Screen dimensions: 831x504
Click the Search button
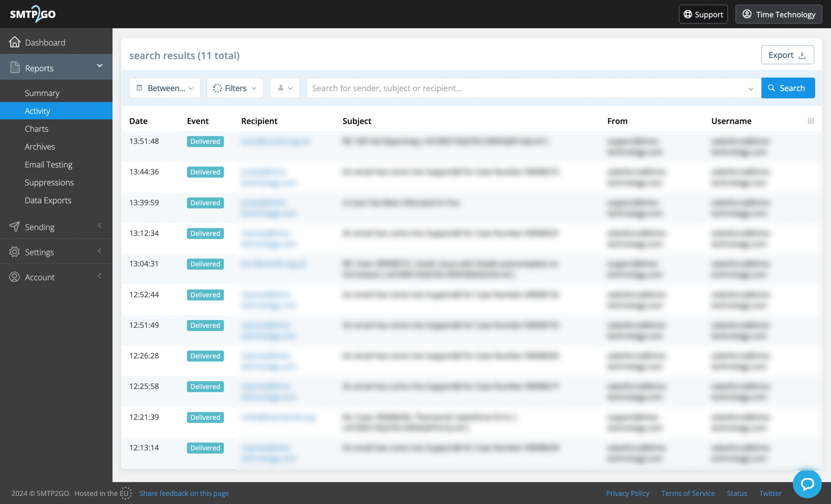788,88
